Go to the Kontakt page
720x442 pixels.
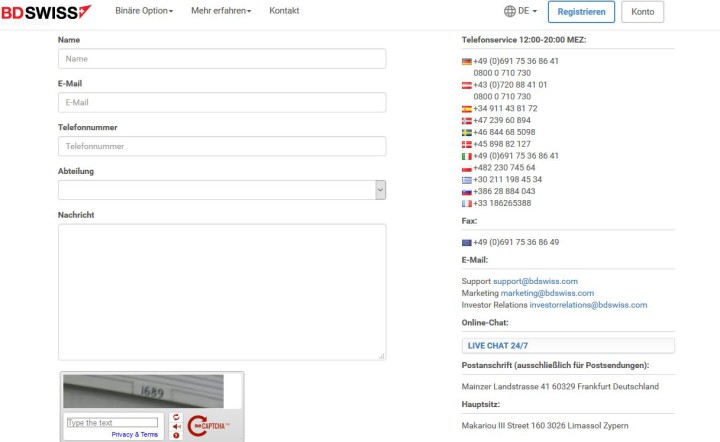pos(284,11)
